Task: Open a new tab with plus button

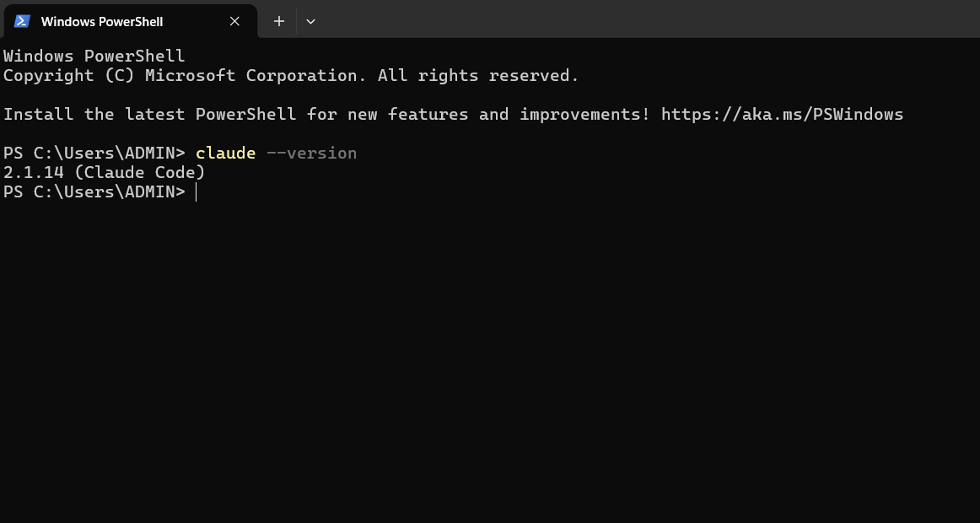Action: click(x=279, y=21)
